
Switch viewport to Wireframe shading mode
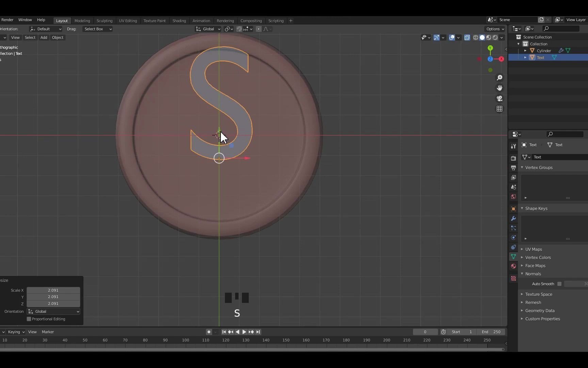pyautogui.click(x=475, y=37)
